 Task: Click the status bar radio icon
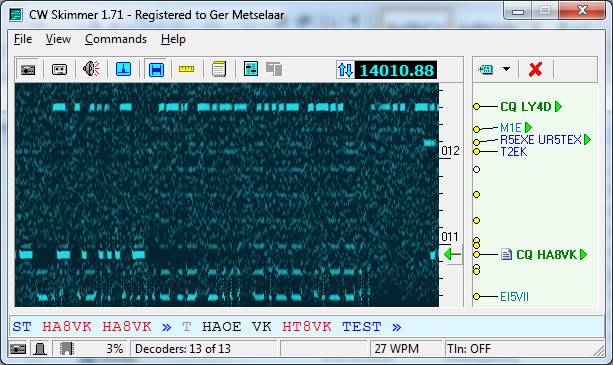[18, 349]
